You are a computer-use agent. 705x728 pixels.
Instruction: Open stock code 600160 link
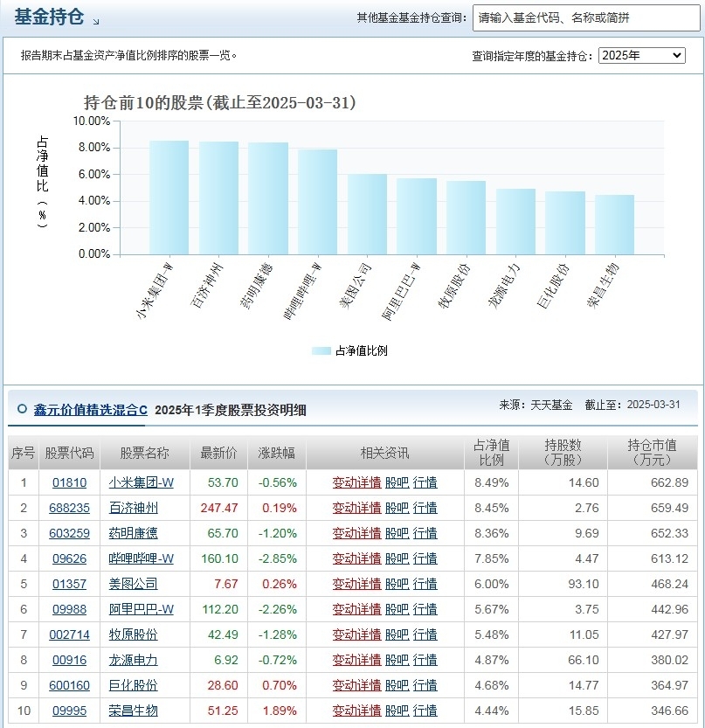(70, 686)
